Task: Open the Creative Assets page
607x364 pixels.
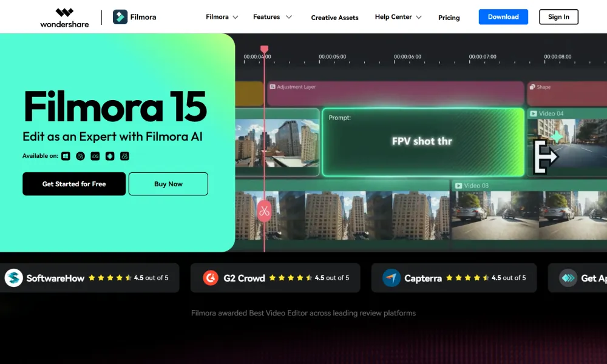Action: (334, 18)
